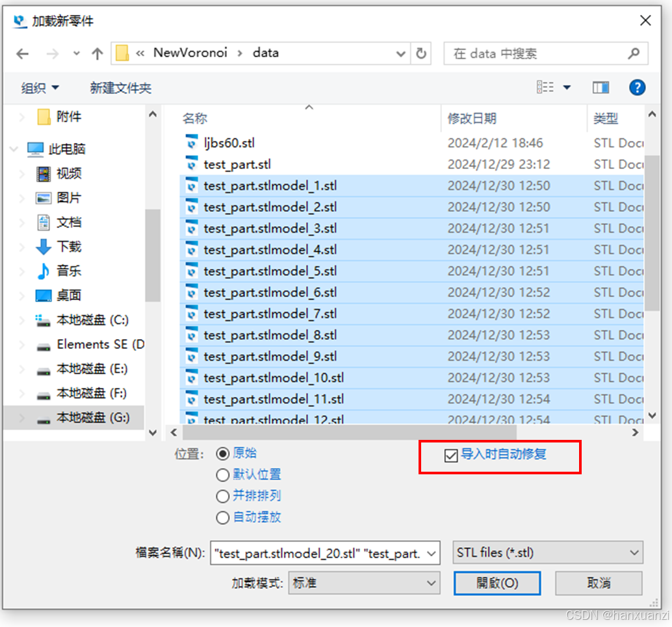
Task: Open the STL files (*.stl) file type dropdown
Action: tap(547, 552)
